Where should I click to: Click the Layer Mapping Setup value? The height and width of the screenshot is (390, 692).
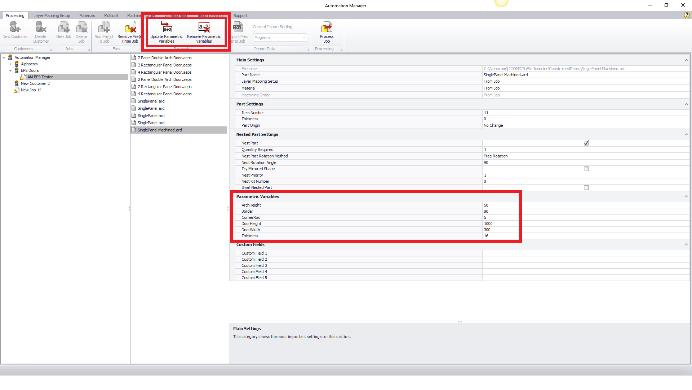click(x=585, y=82)
